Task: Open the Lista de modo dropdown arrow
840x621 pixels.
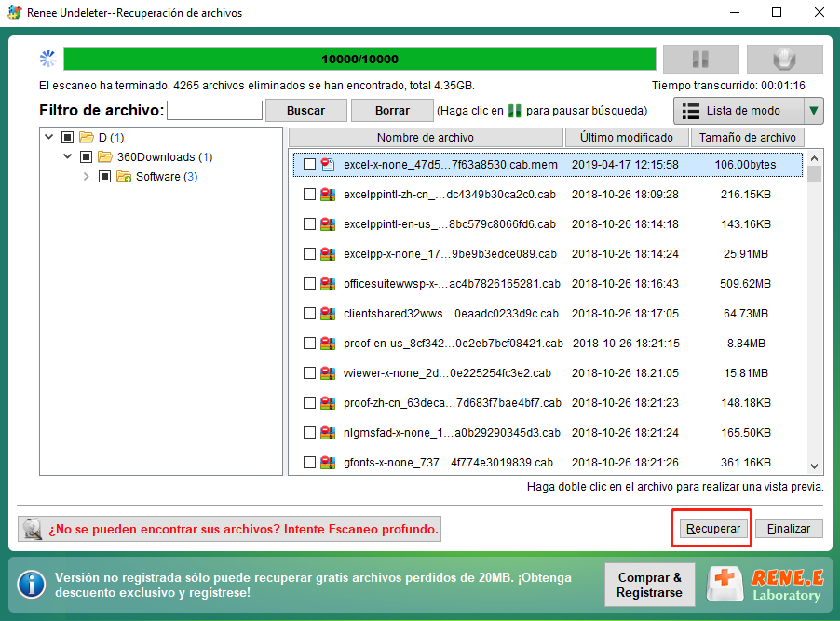Action: [x=813, y=111]
